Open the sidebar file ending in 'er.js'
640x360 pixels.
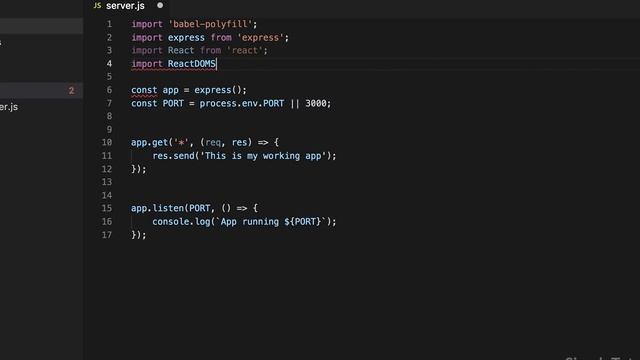pyautogui.click(x=9, y=107)
